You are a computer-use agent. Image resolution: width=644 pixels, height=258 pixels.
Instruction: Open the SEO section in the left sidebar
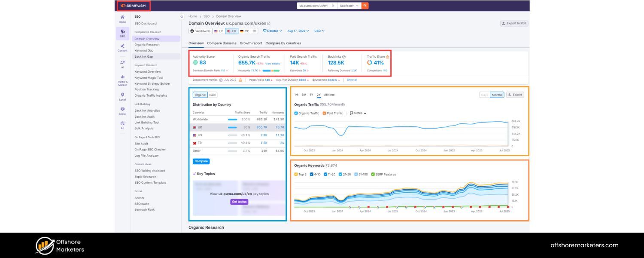click(x=122, y=32)
